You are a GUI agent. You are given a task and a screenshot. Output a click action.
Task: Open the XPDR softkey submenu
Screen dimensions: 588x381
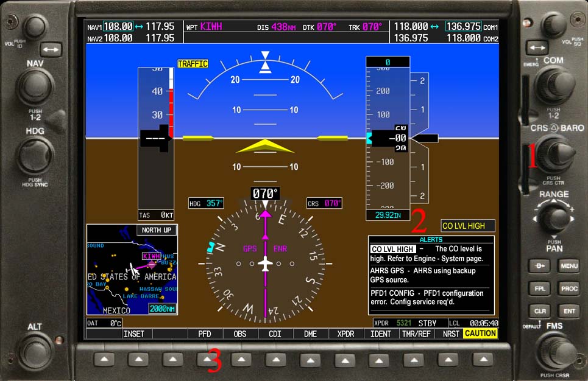(345, 334)
